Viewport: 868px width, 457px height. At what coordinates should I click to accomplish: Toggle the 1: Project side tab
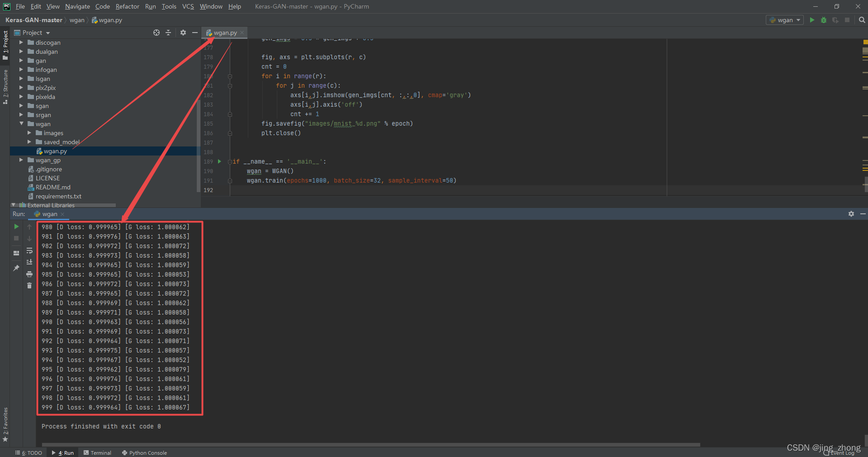[5, 45]
